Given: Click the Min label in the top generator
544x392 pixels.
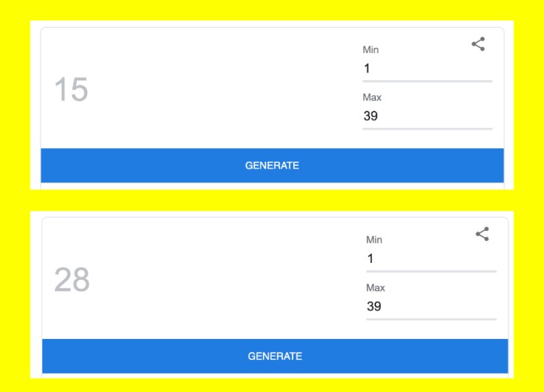Looking at the screenshot, I should click(371, 50).
